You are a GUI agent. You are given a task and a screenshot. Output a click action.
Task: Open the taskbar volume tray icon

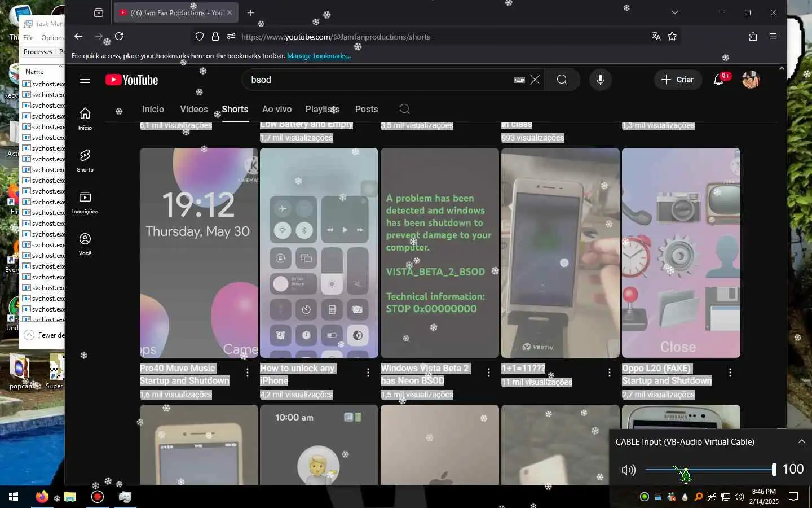(739, 497)
